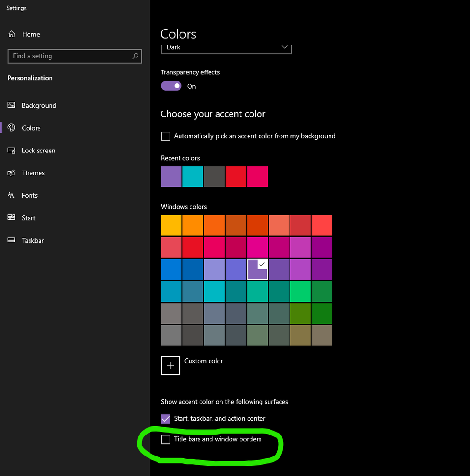This screenshot has height=476, width=470.
Task: Click the Find a setting box
Action: click(x=71, y=56)
